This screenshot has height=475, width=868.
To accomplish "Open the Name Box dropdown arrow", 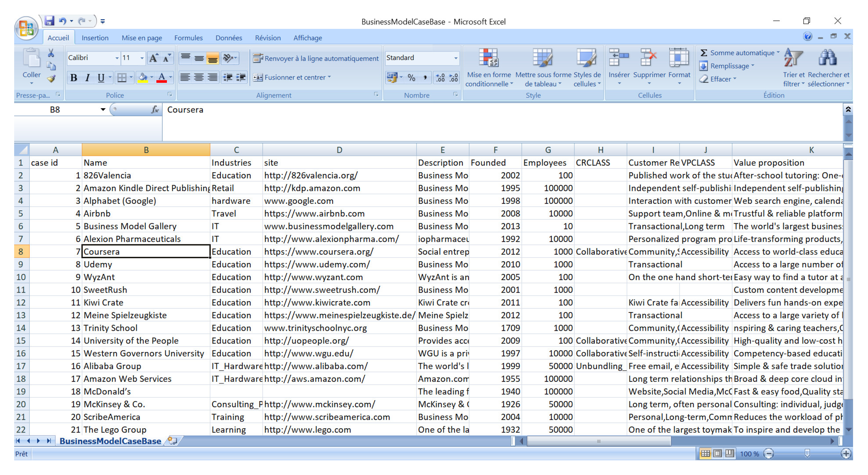I will tap(103, 109).
